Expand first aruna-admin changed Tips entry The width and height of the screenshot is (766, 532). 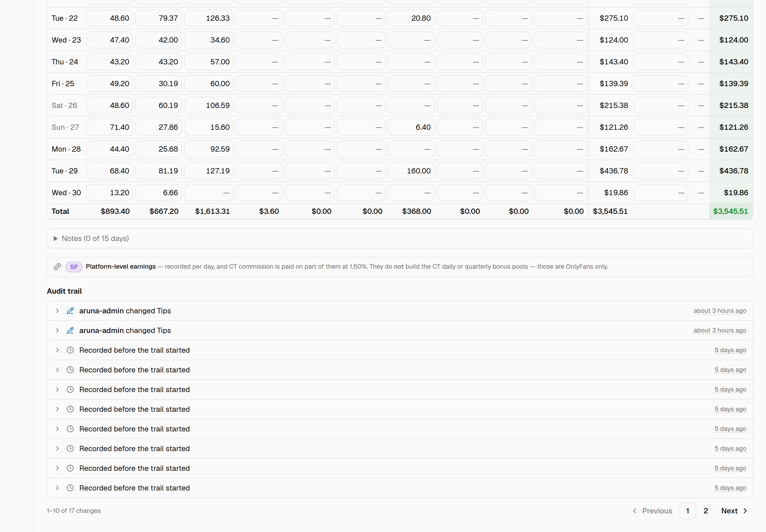(57, 311)
